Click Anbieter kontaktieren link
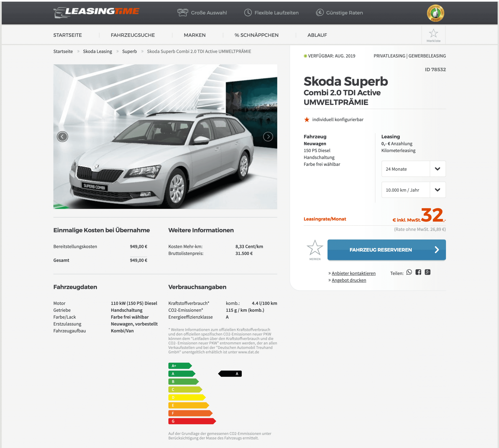Screen dimensions: 499x448 point(353,273)
